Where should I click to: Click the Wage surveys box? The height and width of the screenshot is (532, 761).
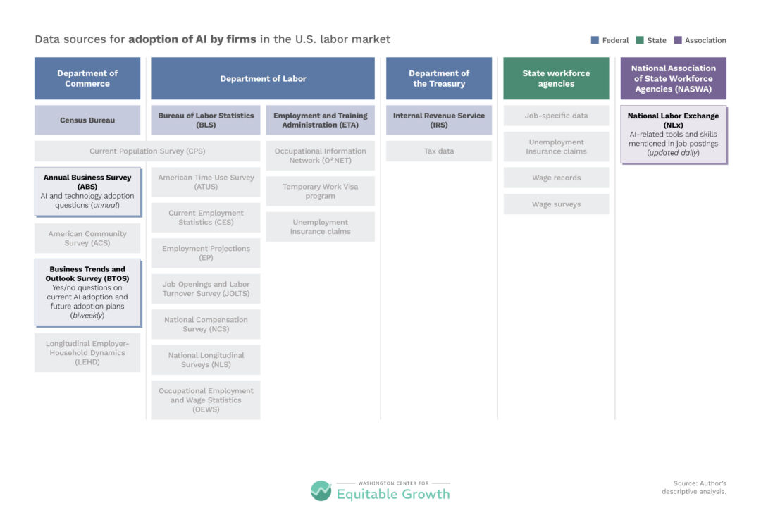(x=556, y=204)
